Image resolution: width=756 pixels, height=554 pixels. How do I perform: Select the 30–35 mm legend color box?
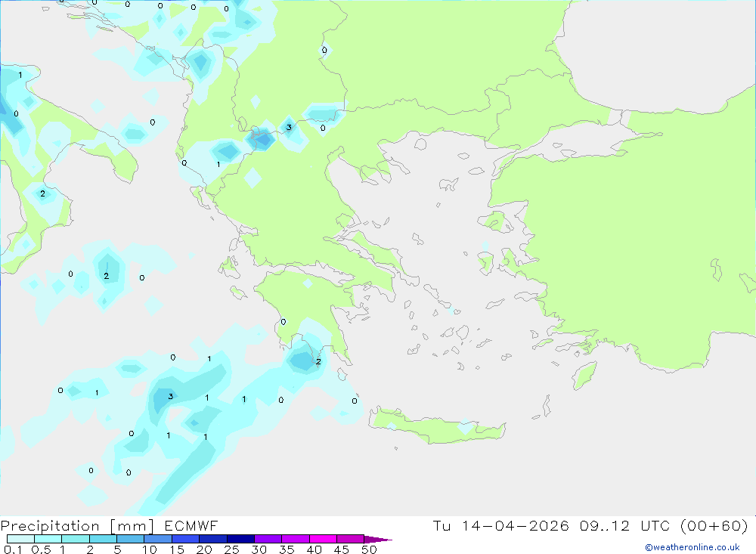tap(268, 539)
